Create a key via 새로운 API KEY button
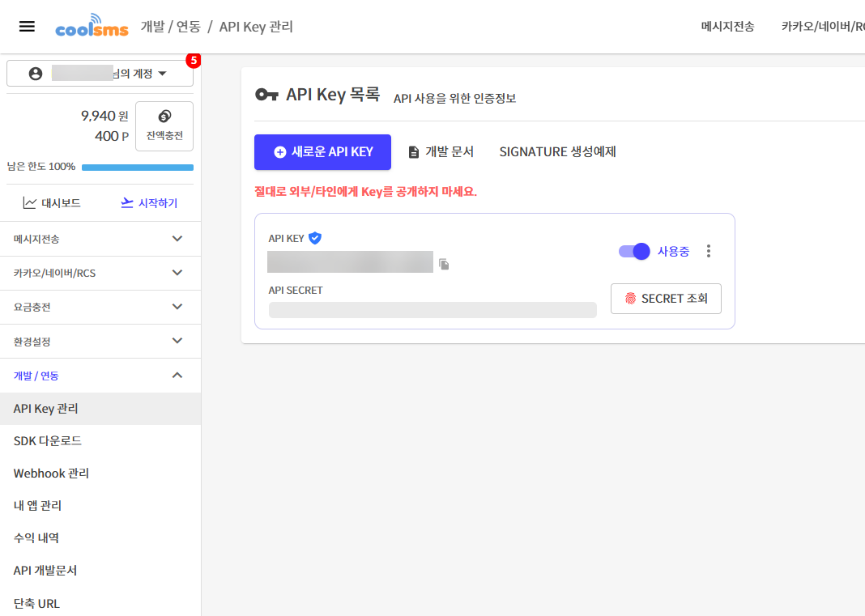Image resolution: width=865 pixels, height=616 pixels. 322,151
